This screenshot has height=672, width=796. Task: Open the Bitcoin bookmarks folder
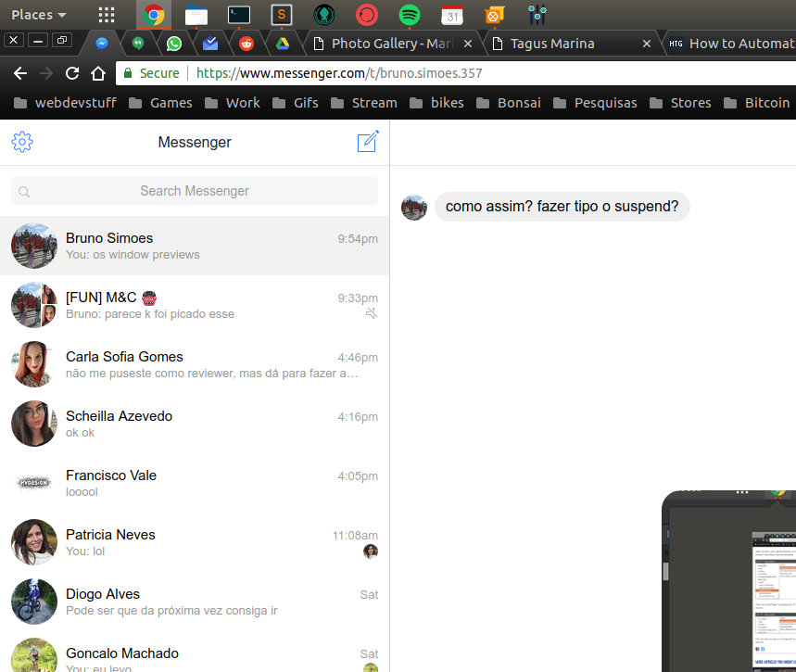pos(756,103)
